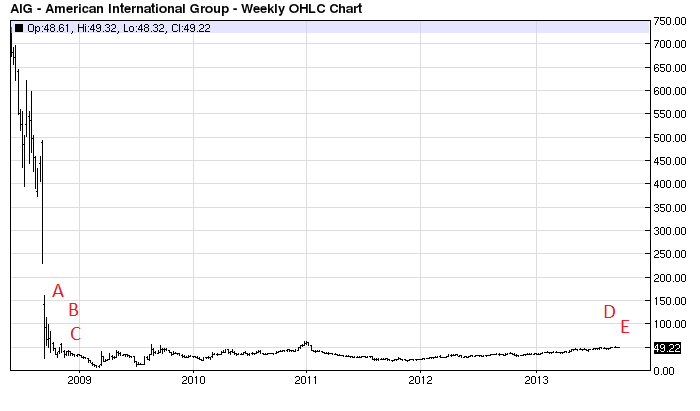Click the 2013 year label on time axis
Image resolution: width=700 pixels, height=411 pixels.
[537, 380]
